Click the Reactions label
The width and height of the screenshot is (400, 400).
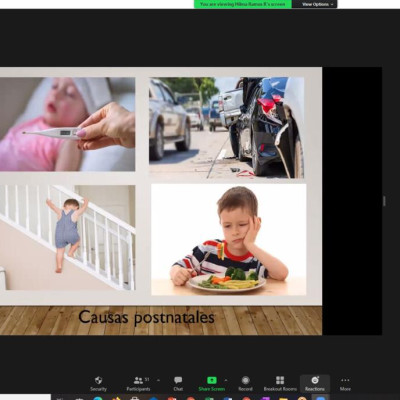tap(315, 389)
